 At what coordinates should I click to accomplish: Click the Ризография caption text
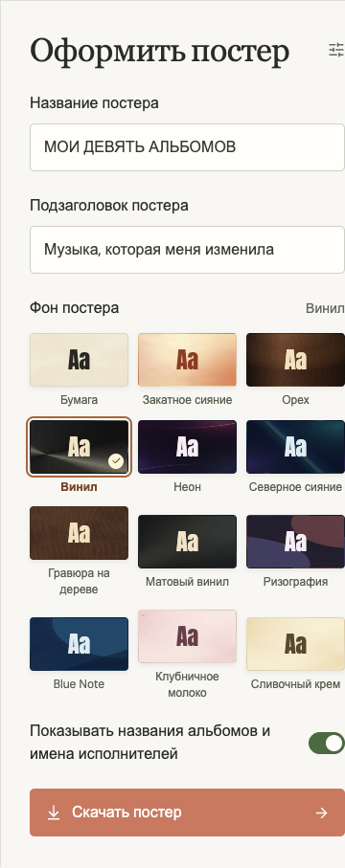click(x=295, y=582)
